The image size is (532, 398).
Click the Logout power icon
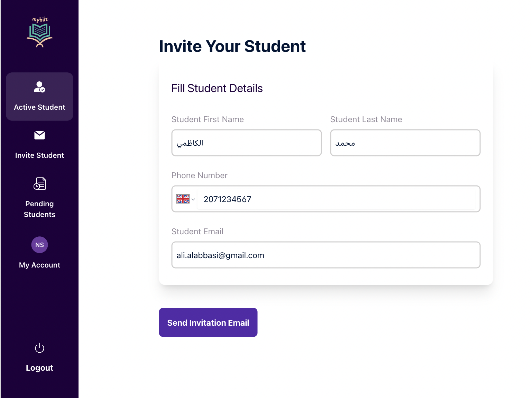[x=39, y=348]
